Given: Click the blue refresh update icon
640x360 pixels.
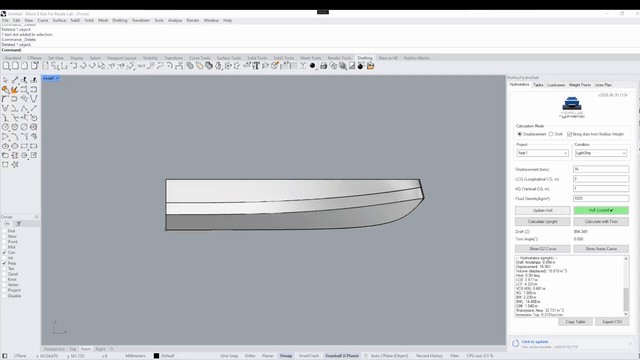Looking at the screenshot, I should [x=515, y=343].
